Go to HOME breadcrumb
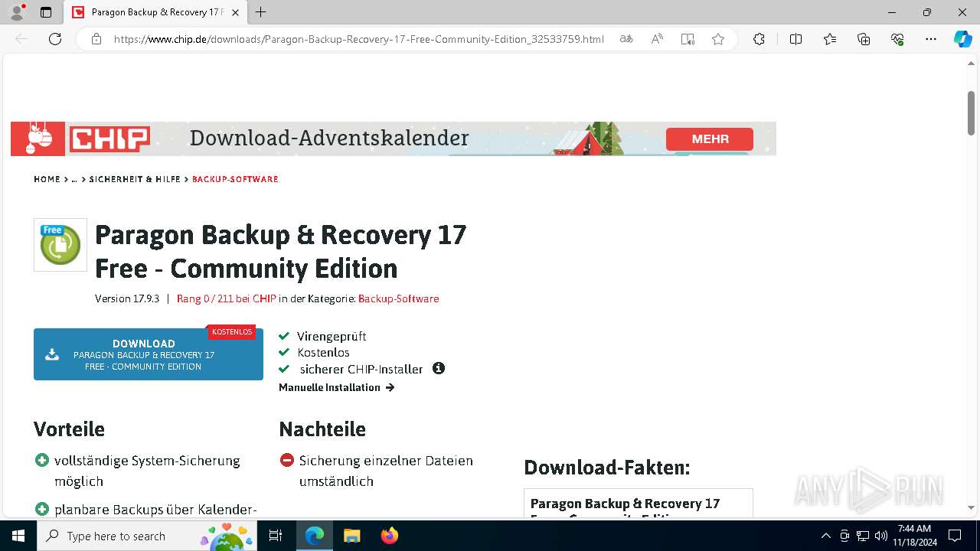This screenshot has height=551, width=980. pyautogui.click(x=47, y=179)
